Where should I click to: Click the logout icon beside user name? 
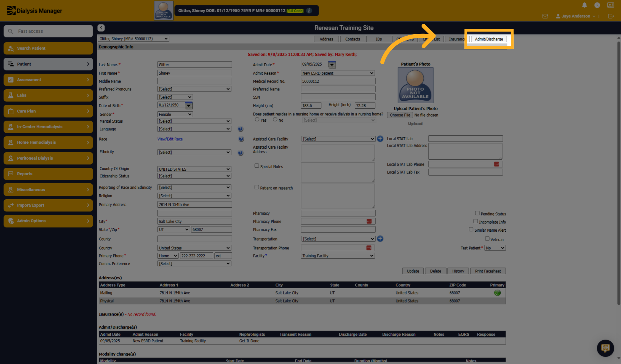click(611, 16)
